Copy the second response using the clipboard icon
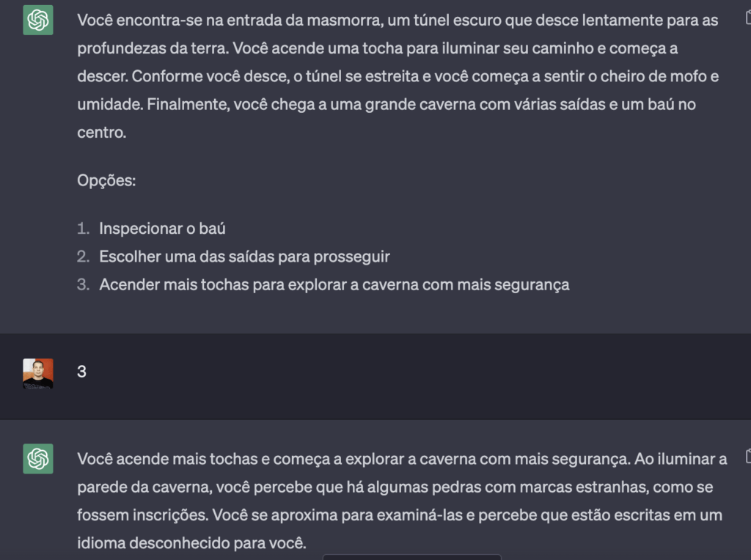 [x=748, y=456]
